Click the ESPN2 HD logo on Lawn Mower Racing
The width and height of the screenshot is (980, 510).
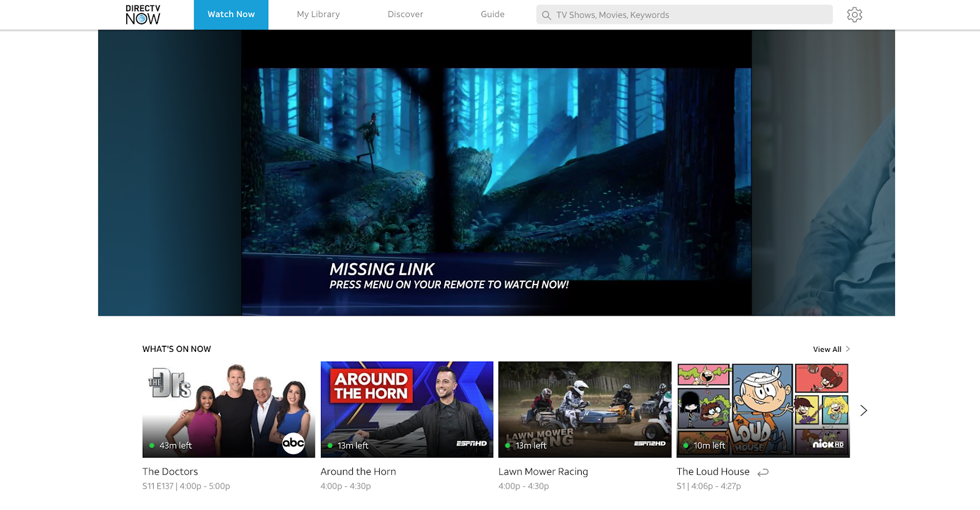point(650,443)
